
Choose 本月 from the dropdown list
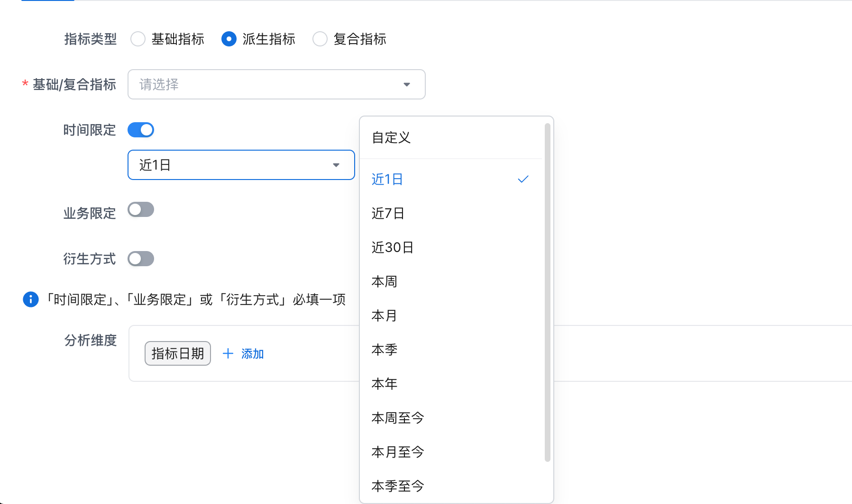385,315
